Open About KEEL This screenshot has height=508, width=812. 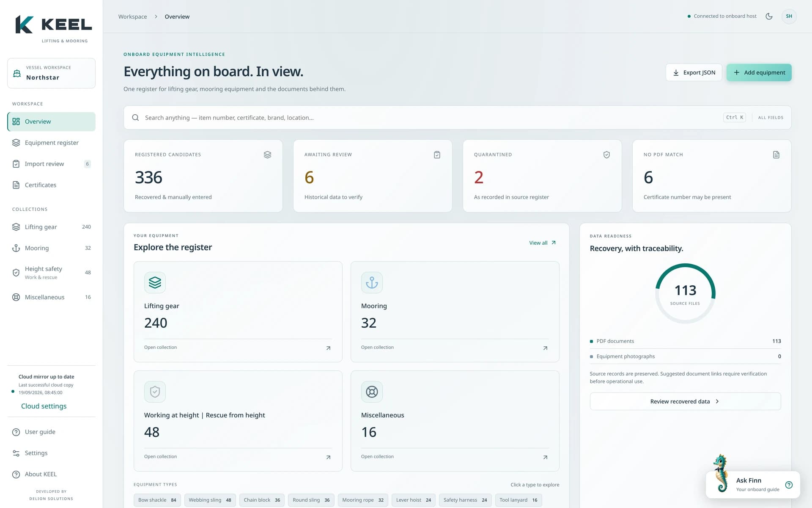[51, 474]
